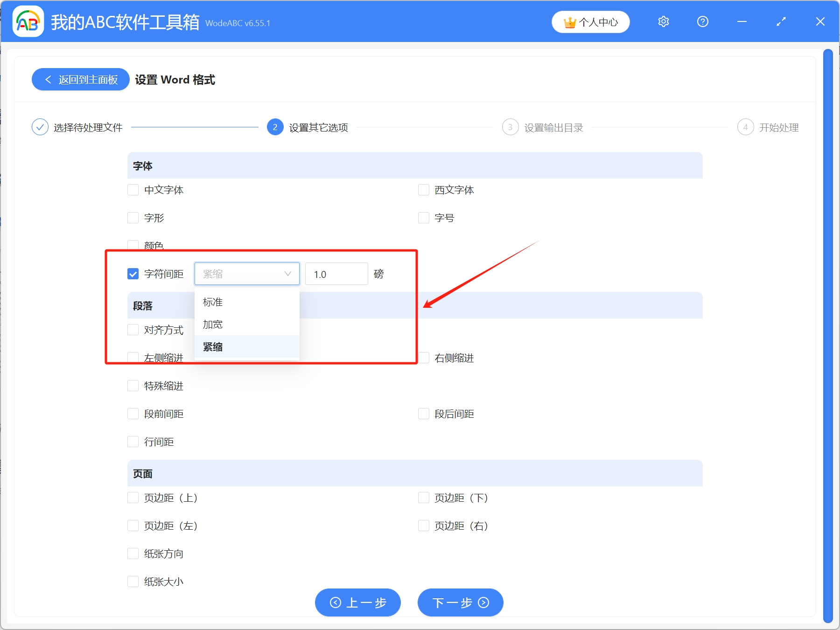Click the step 3 circle icon
Viewport: 840px width, 630px height.
[511, 127]
